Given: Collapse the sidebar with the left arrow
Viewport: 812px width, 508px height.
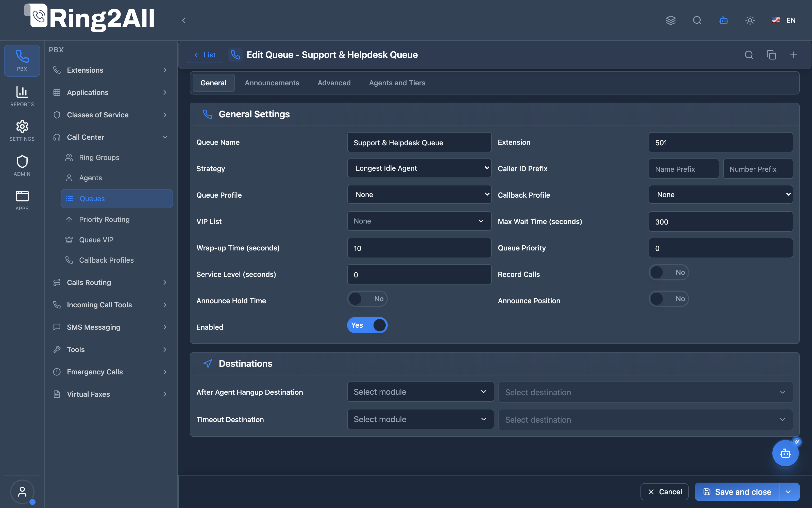Looking at the screenshot, I should click(183, 21).
